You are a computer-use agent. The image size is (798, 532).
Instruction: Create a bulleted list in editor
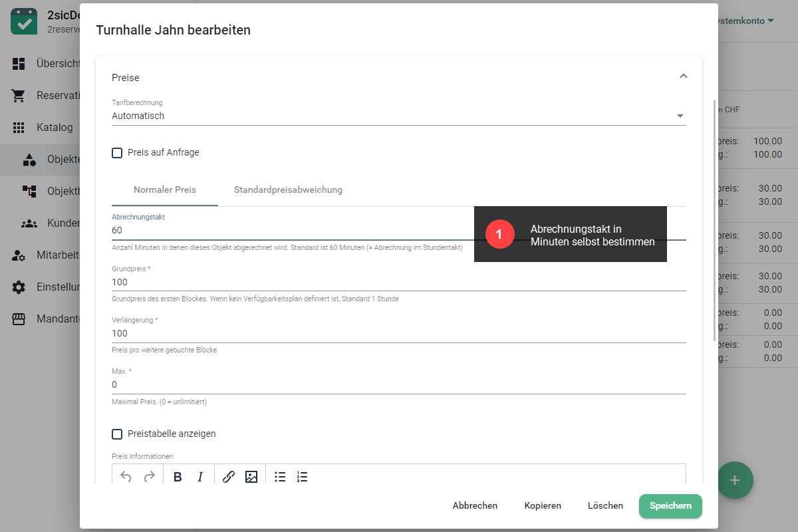280,477
